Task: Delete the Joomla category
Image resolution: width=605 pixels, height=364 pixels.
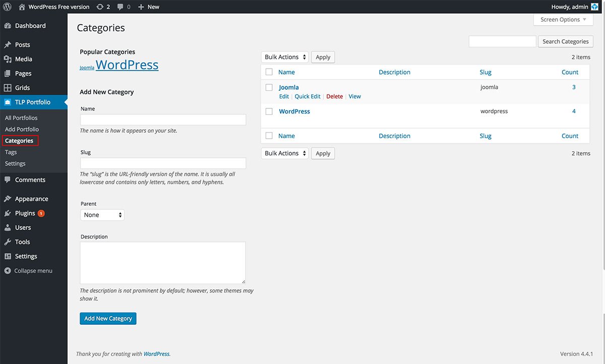Action: tap(335, 96)
